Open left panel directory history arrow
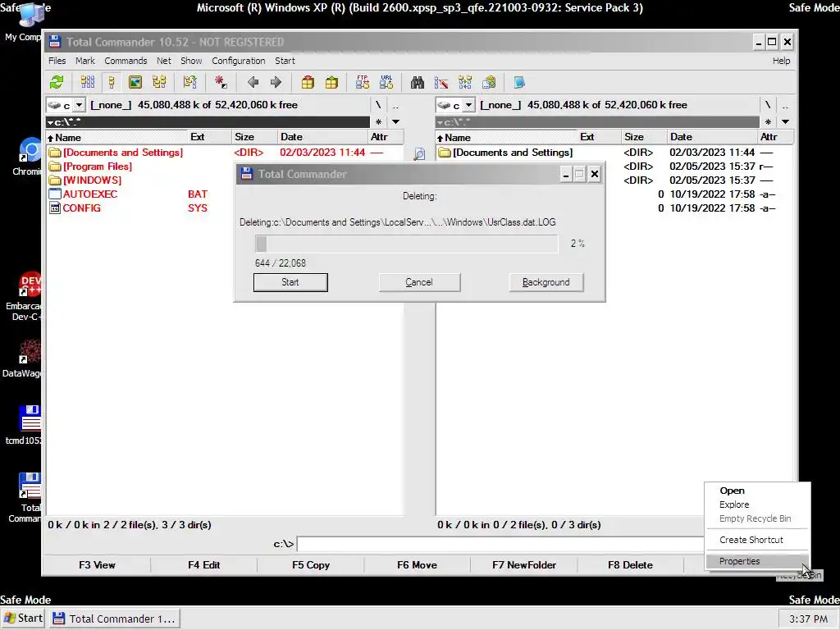Screen dimensions: 840x630 [396, 122]
